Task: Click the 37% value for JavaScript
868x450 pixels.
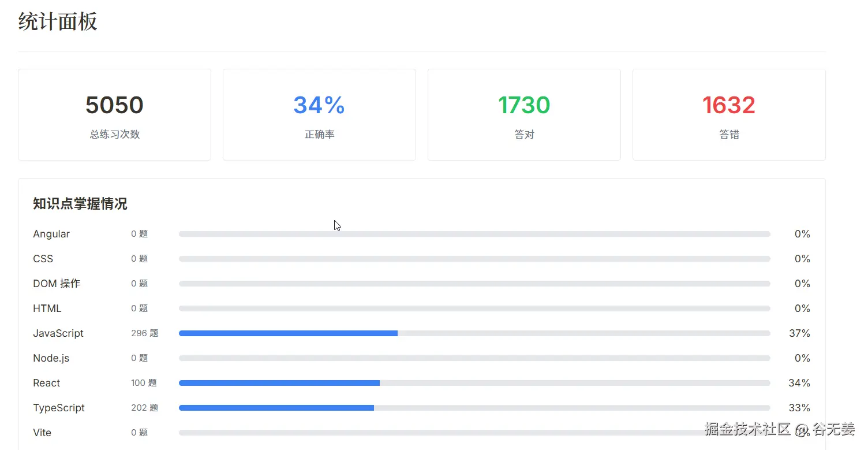Action: 799,333
